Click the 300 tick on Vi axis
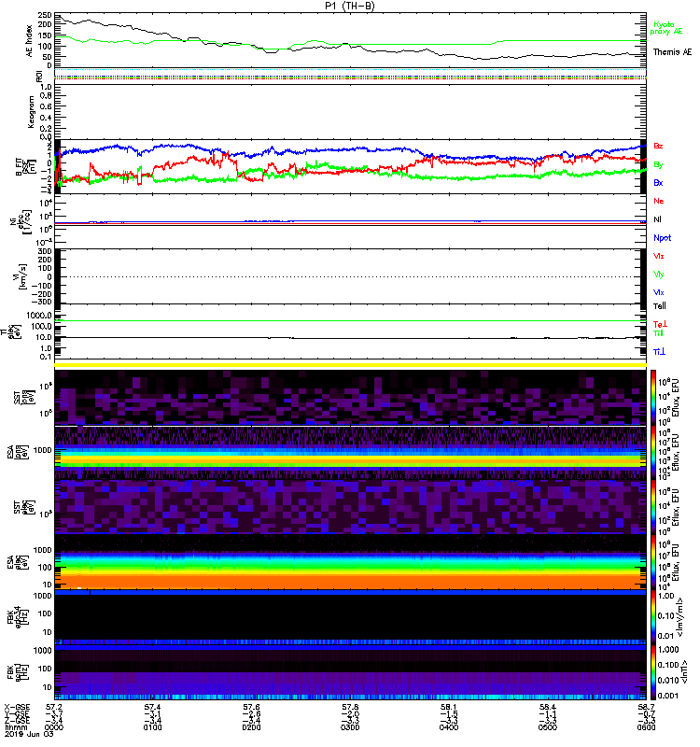The height and width of the screenshot is (747, 700). (45, 251)
